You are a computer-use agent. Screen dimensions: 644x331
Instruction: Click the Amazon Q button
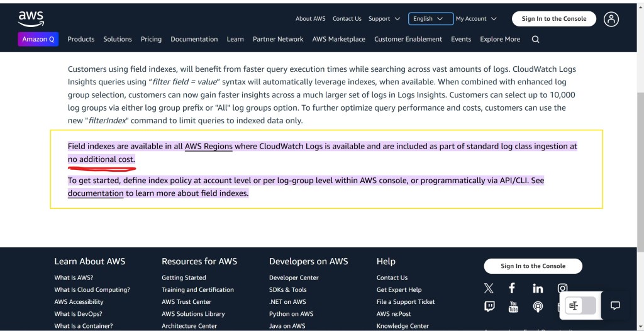pyautogui.click(x=38, y=39)
